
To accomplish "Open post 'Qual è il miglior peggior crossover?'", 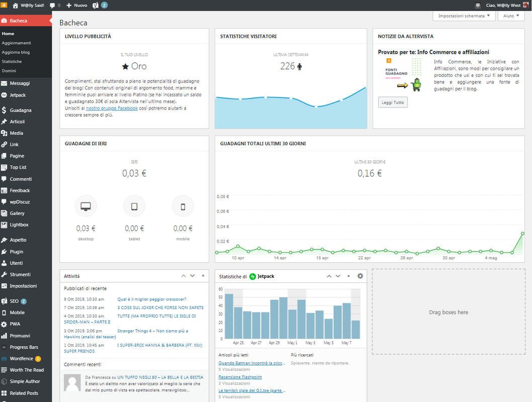I will tap(152, 299).
